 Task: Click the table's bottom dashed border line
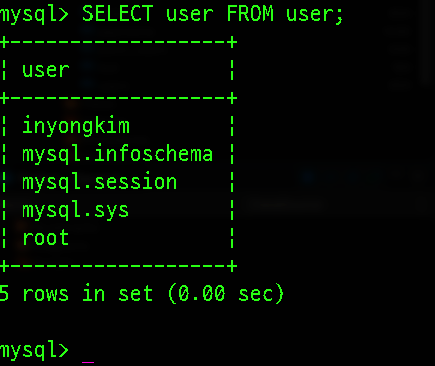pos(118,266)
